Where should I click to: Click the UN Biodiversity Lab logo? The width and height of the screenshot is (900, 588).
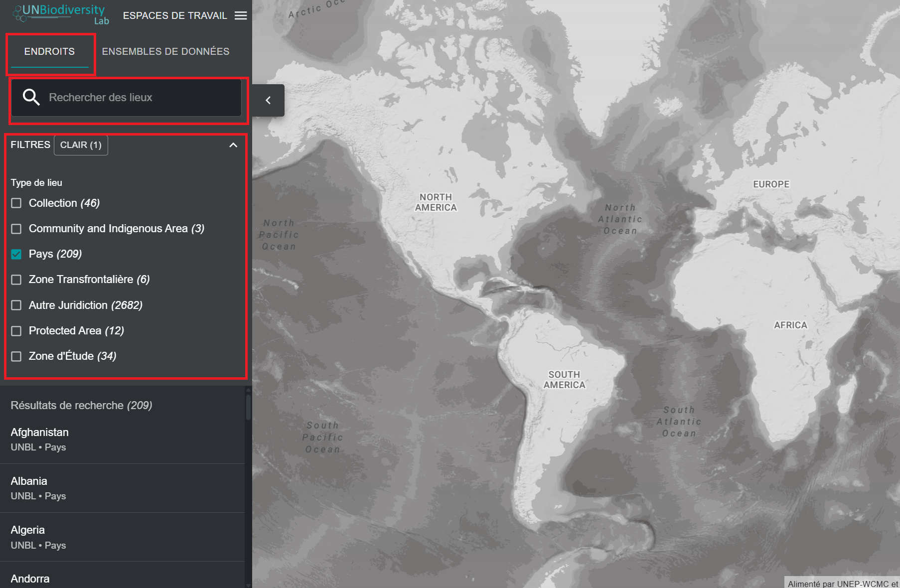coord(61,14)
